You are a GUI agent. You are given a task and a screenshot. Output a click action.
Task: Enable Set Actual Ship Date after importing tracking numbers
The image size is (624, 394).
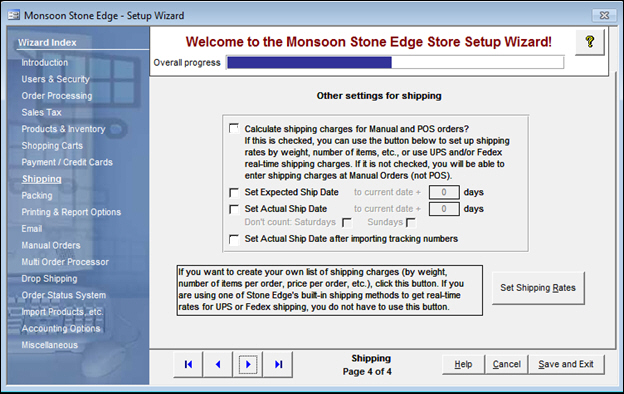click(x=234, y=239)
